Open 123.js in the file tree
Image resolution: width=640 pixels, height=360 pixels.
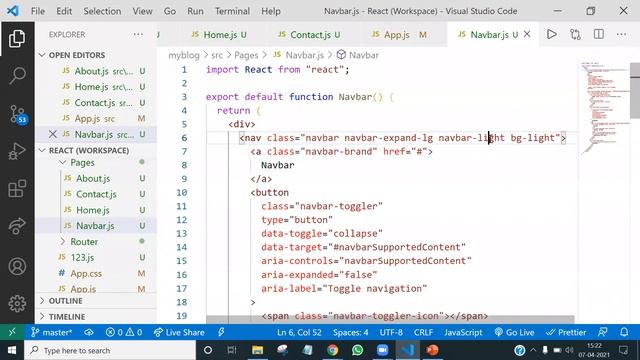point(82,258)
